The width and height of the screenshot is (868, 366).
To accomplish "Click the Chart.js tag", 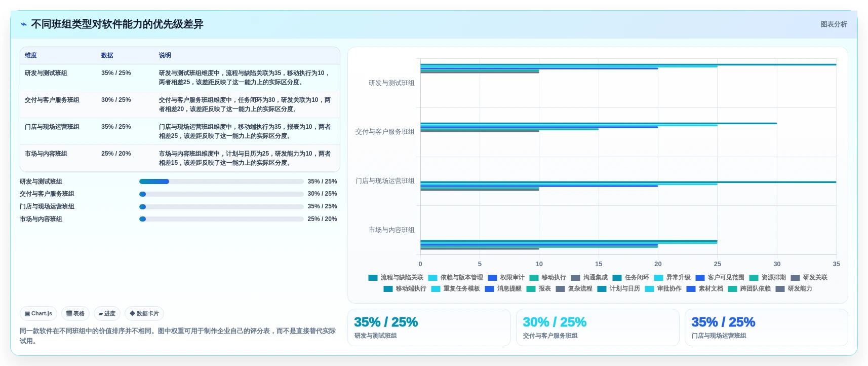I will pyautogui.click(x=38, y=314).
